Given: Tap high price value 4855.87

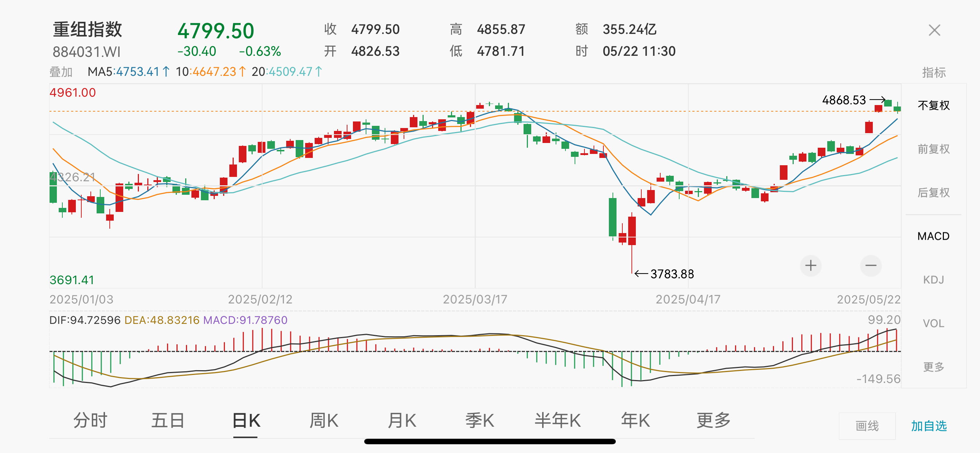Looking at the screenshot, I should pos(501,29).
